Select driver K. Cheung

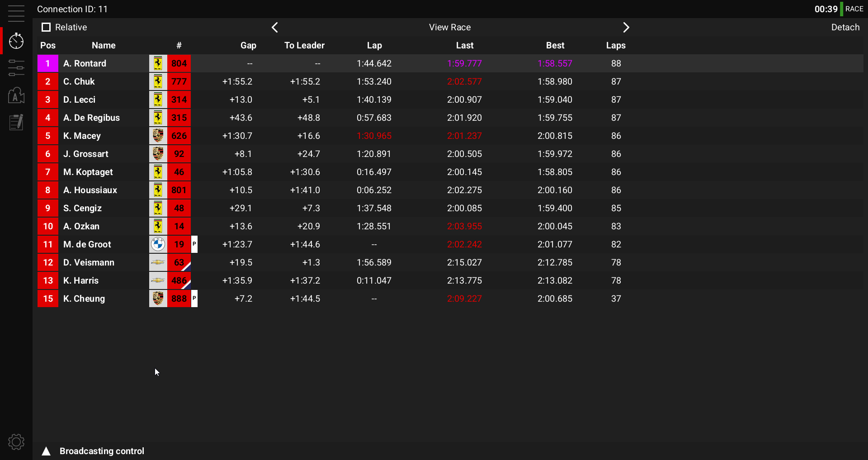pyautogui.click(x=84, y=299)
